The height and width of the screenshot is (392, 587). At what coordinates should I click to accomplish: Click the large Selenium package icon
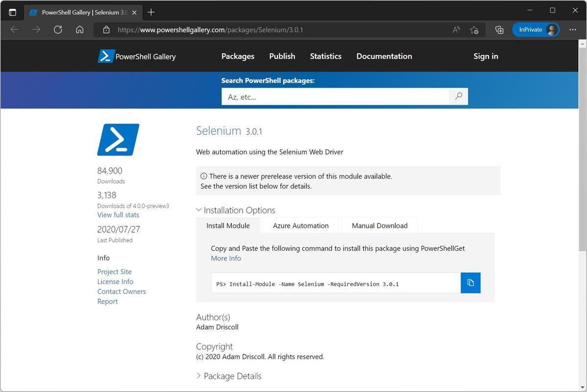coord(118,139)
